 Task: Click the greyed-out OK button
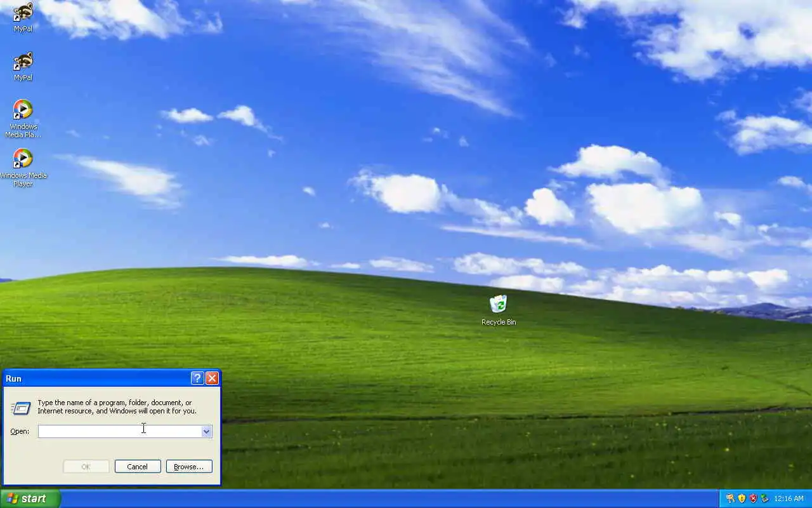pos(86,467)
